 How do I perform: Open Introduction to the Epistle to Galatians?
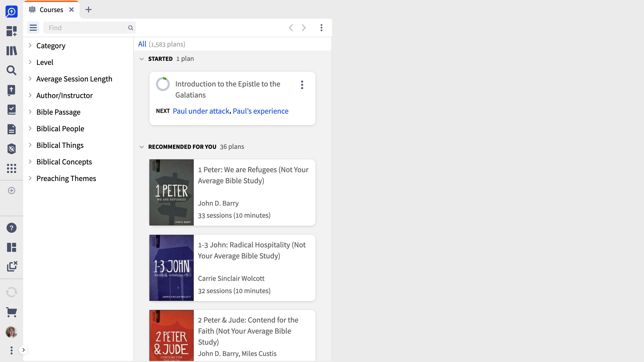coord(228,89)
